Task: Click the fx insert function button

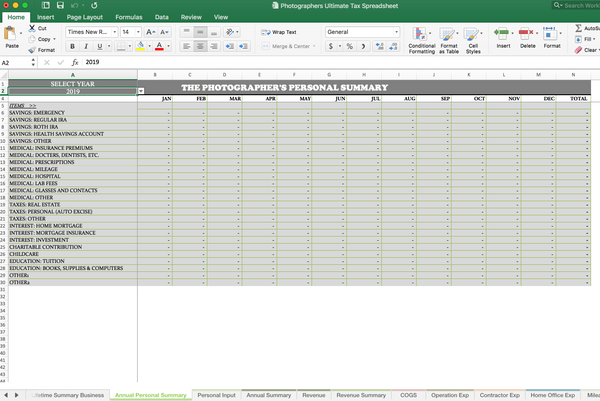Action: [75, 62]
